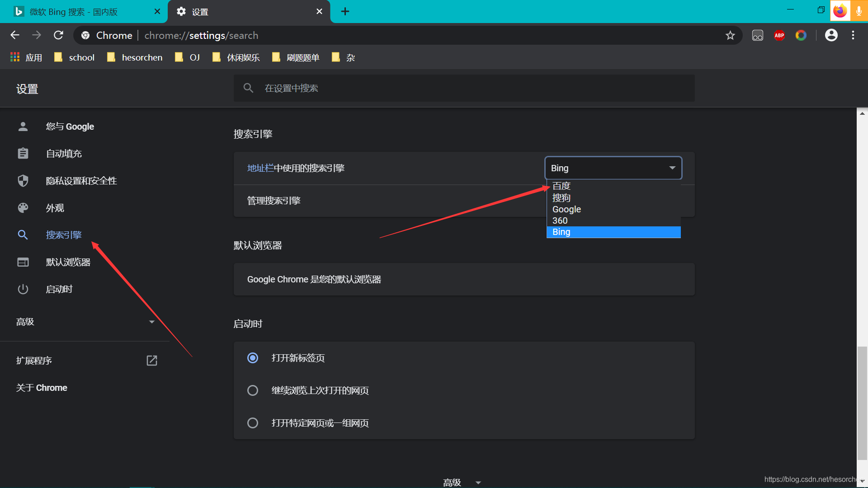Viewport: 868px width, 488px height.
Task: Click the square glasses extension icon
Action: [757, 35]
